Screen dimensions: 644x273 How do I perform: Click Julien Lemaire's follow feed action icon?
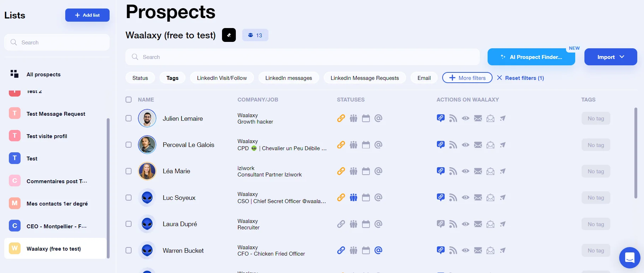453,118
